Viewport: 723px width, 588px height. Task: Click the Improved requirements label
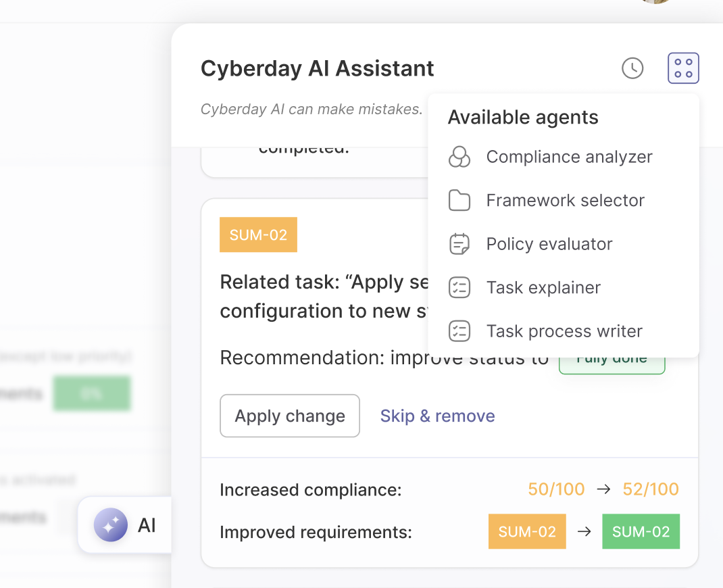316,532
